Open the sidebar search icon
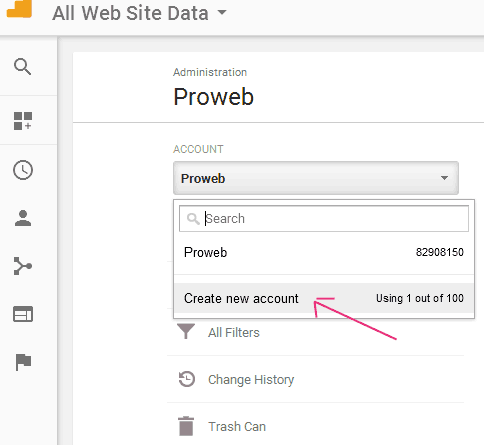The width and height of the screenshot is (484, 445). (x=23, y=67)
